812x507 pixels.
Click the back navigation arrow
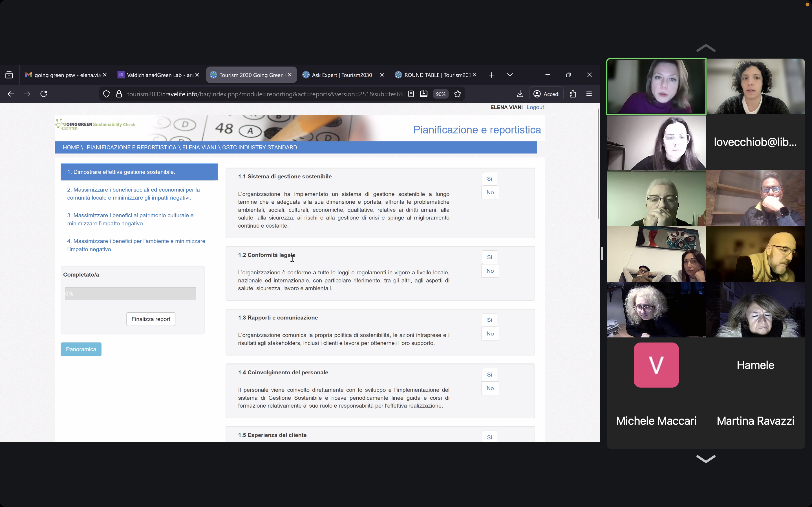[x=11, y=94]
